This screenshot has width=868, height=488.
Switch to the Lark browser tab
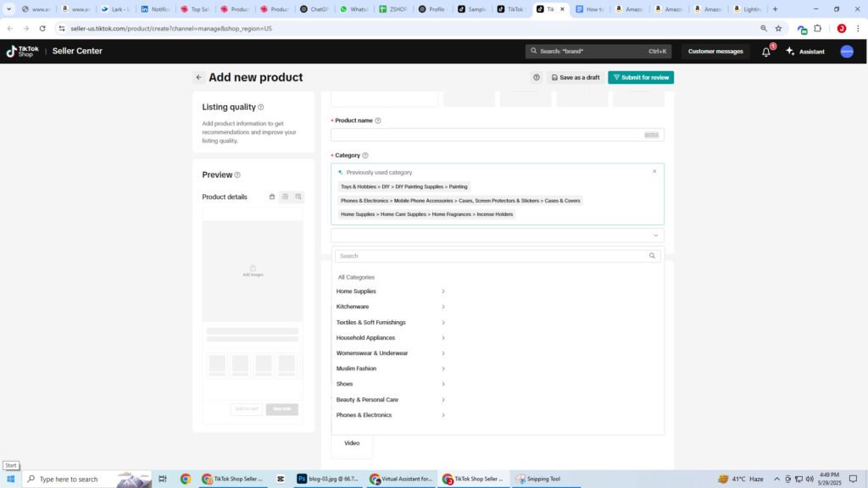click(x=115, y=8)
